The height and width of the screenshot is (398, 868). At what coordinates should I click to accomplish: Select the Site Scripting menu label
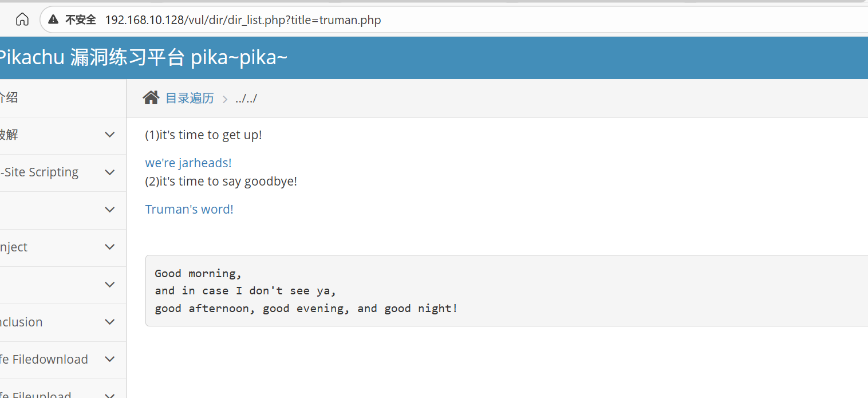tap(40, 172)
